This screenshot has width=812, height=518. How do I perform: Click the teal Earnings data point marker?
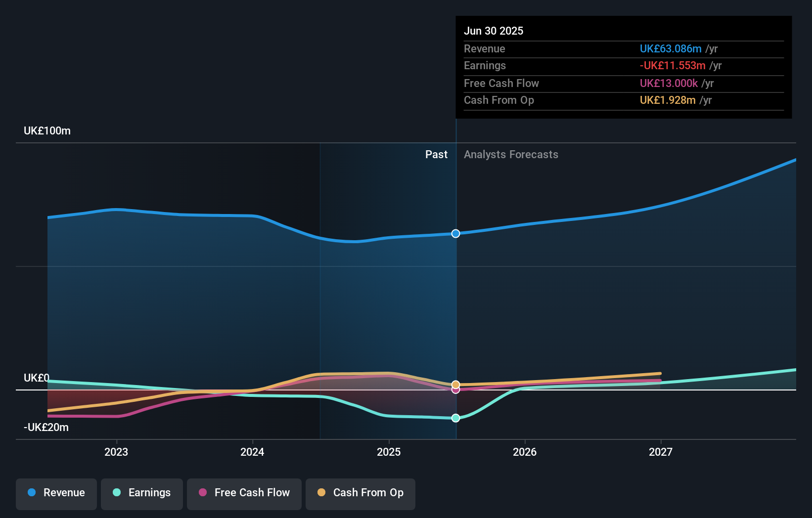[455, 418]
